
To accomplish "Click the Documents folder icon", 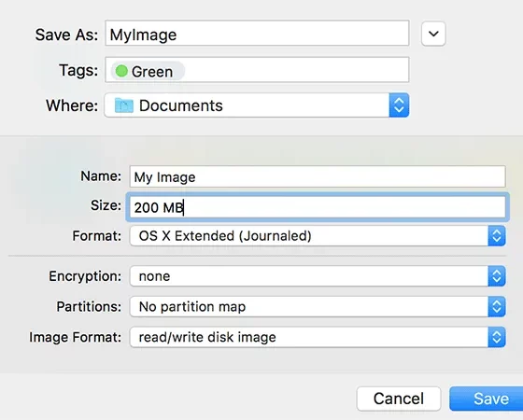I will [x=123, y=105].
